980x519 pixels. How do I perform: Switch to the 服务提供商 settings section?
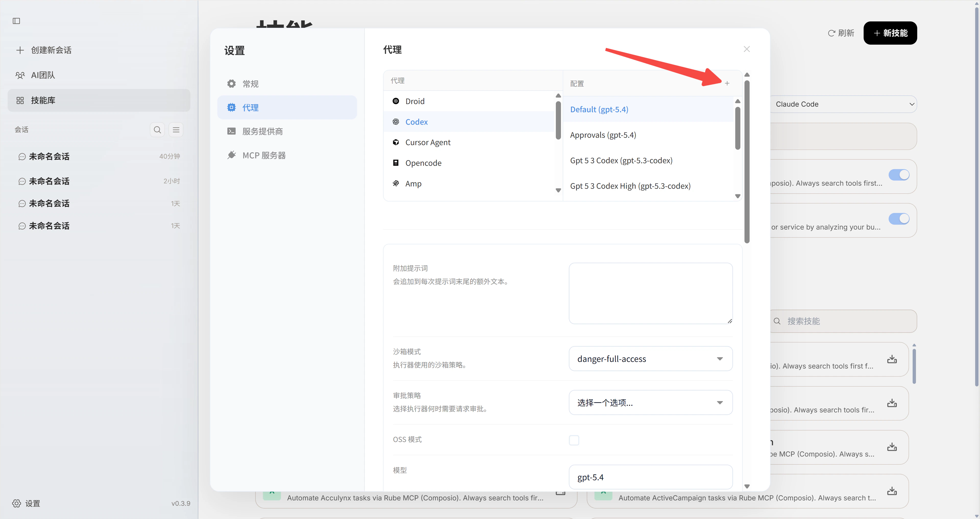tap(263, 131)
